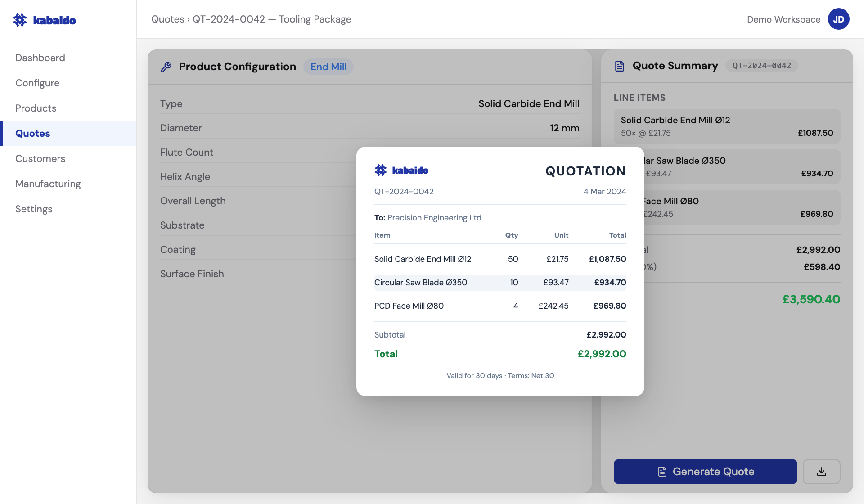This screenshot has width=864, height=504.
Task: Click the document icon next to Quote Summary
Action: tap(620, 66)
